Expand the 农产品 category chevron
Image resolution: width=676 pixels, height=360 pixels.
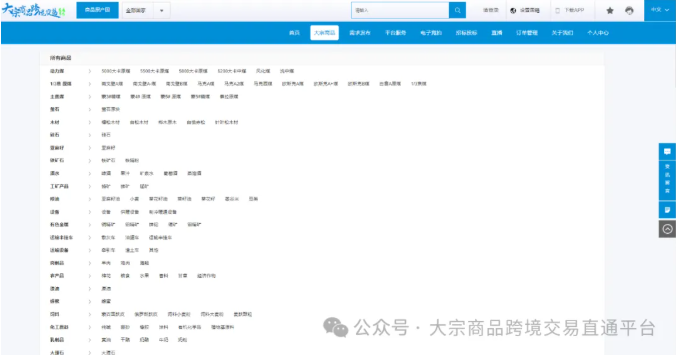(x=90, y=276)
